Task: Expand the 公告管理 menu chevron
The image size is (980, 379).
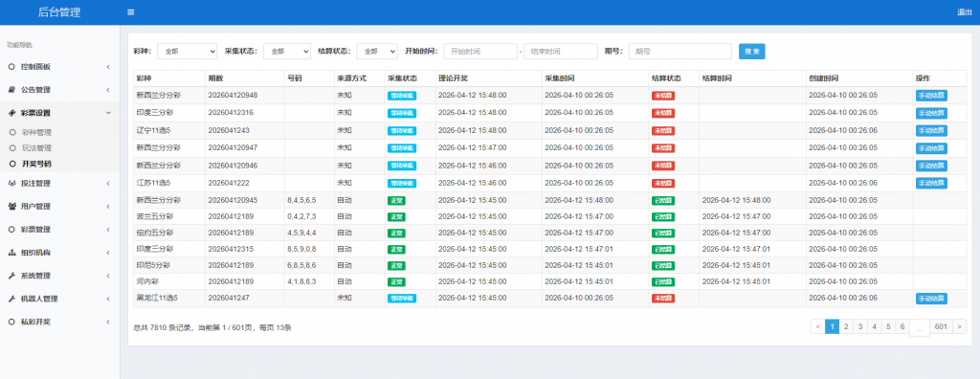Action: [x=108, y=90]
